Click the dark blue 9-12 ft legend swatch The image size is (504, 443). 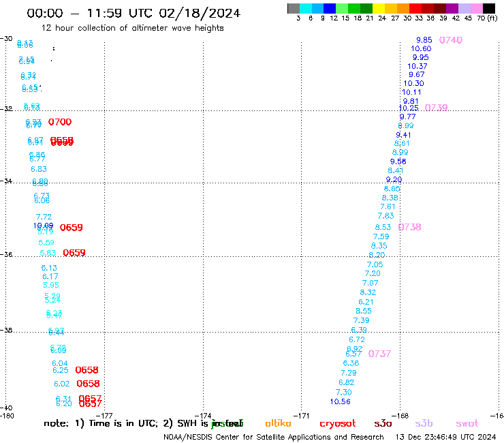[x=330, y=8]
